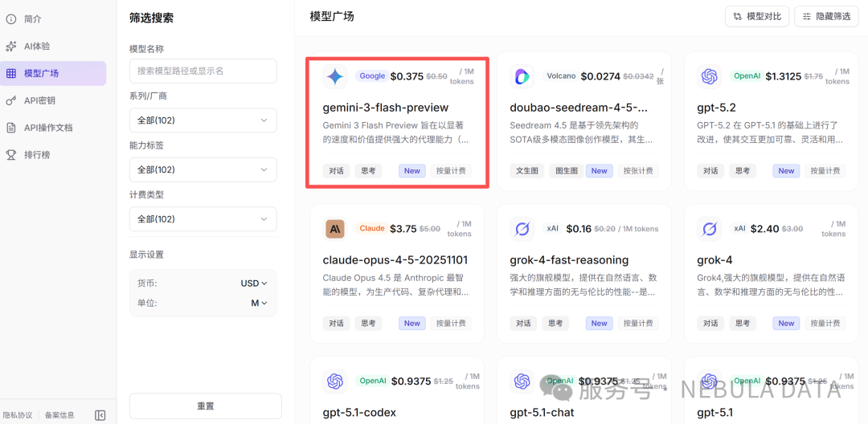The image size is (868, 424).
Task: Click the $3.75 price on claude-opus card
Action: click(x=403, y=229)
